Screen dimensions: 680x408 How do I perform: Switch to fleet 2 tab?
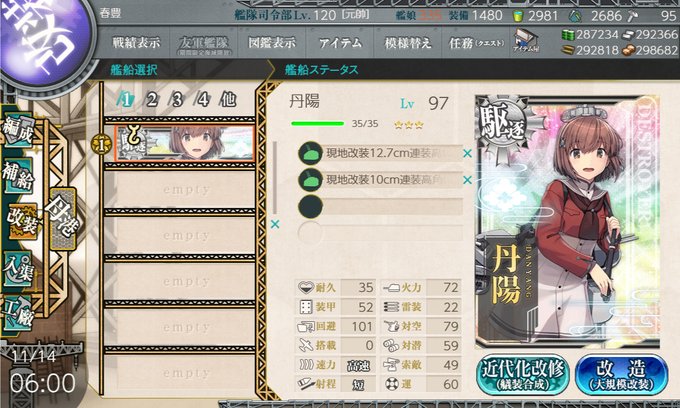point(151,100)
